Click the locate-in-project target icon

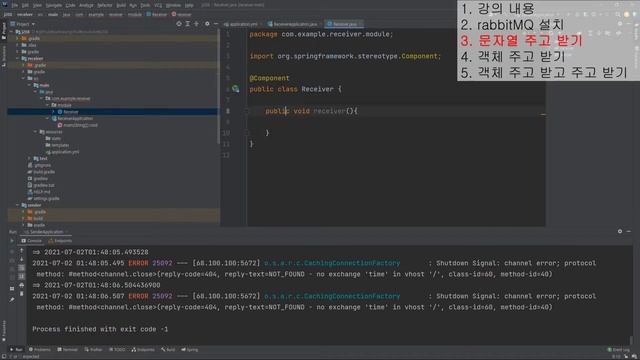pos(179,24)
